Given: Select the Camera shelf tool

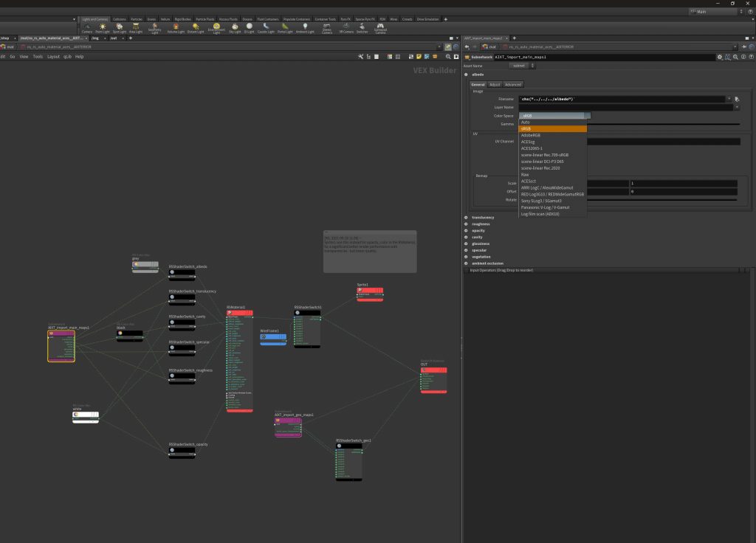Looking at the screenshot, I should (87, 28).
